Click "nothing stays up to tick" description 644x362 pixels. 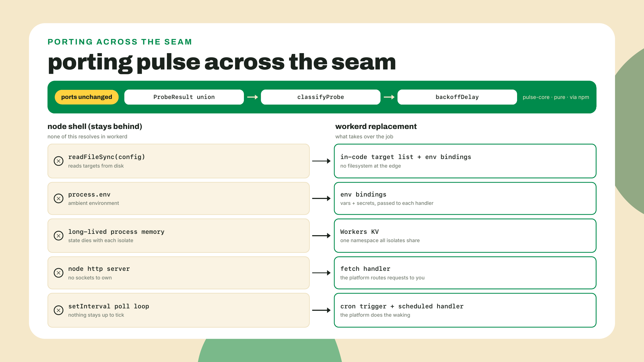tap(96, 315)
